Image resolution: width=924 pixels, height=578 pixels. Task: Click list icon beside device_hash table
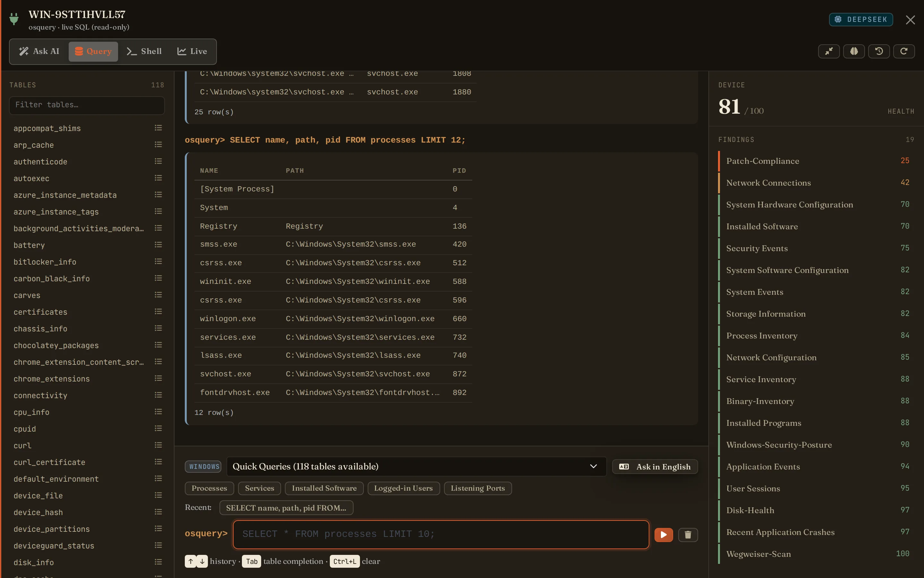[158, 512]
